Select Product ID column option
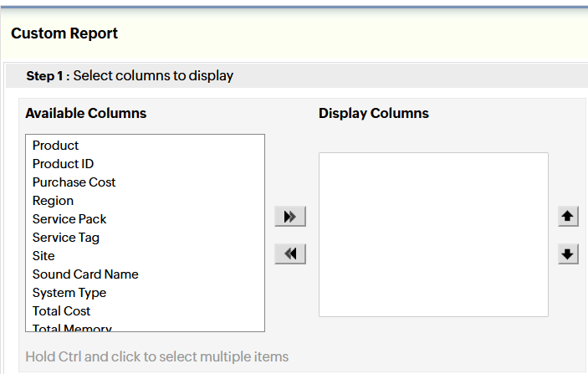Viewport: 588px width, 374px height. [x=63, y=164]
